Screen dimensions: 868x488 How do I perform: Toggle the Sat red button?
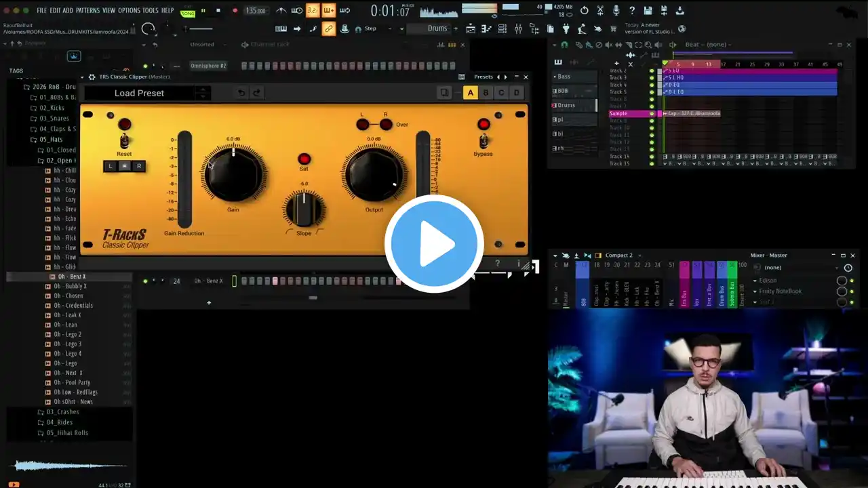pyautogui.click(x=304, y=159)
